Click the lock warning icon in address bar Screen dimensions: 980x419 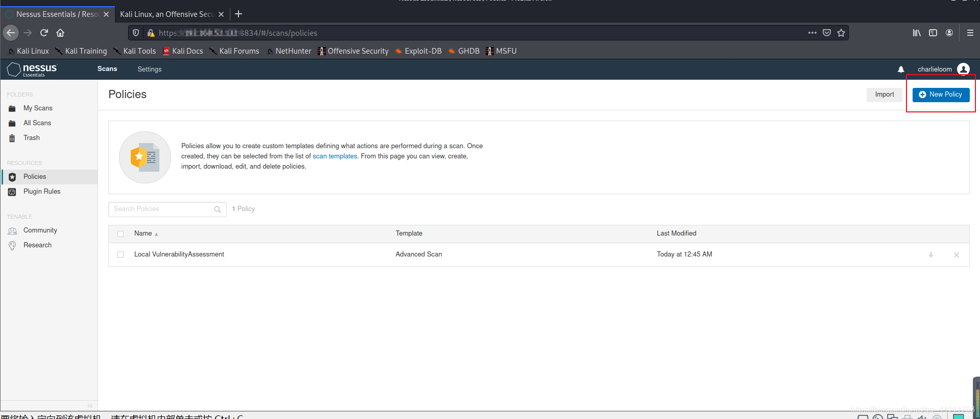coord(151,33)
